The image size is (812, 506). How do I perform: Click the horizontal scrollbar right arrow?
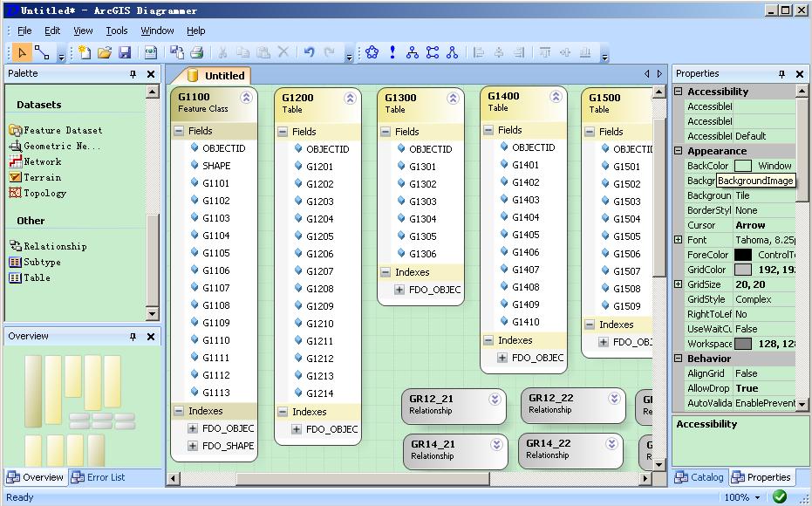point(645,479)
